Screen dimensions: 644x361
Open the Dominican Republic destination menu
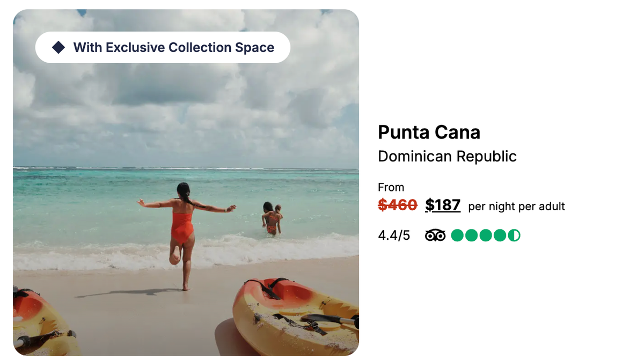click(448, 156)
